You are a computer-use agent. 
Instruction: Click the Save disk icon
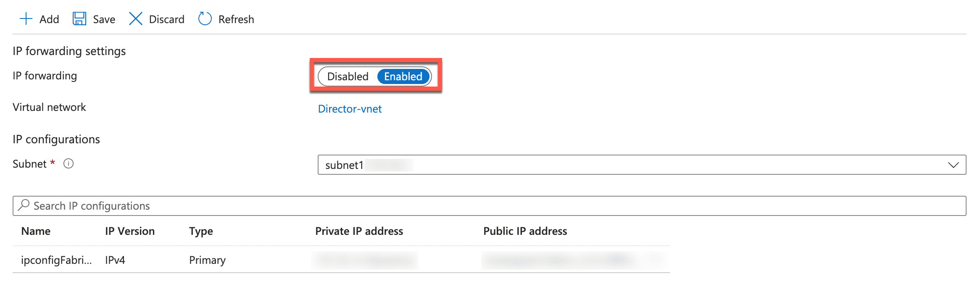pyautogui.click(x=79, y=18)
